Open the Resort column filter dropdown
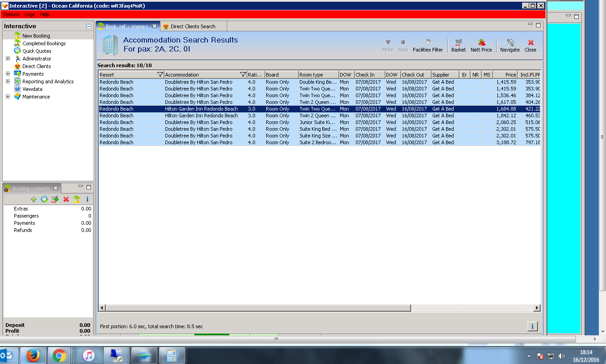The height and width of the screenshot is (364, 606). pos(160,75)
